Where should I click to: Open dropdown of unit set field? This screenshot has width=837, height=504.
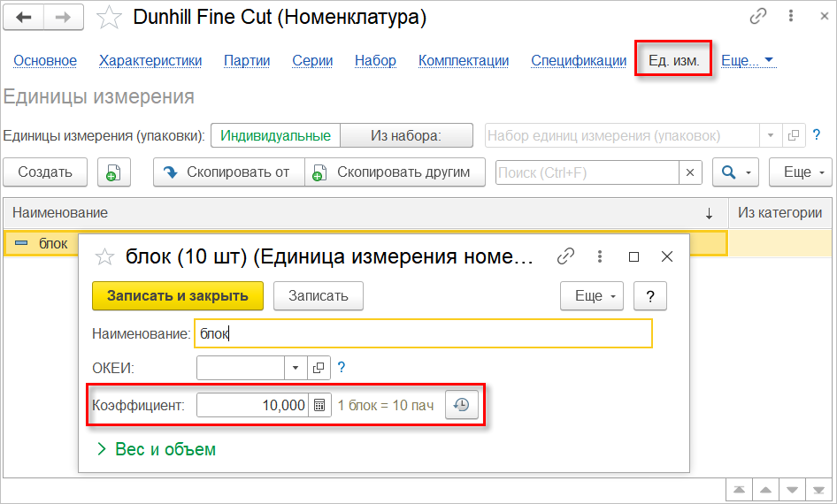point(771,135)
